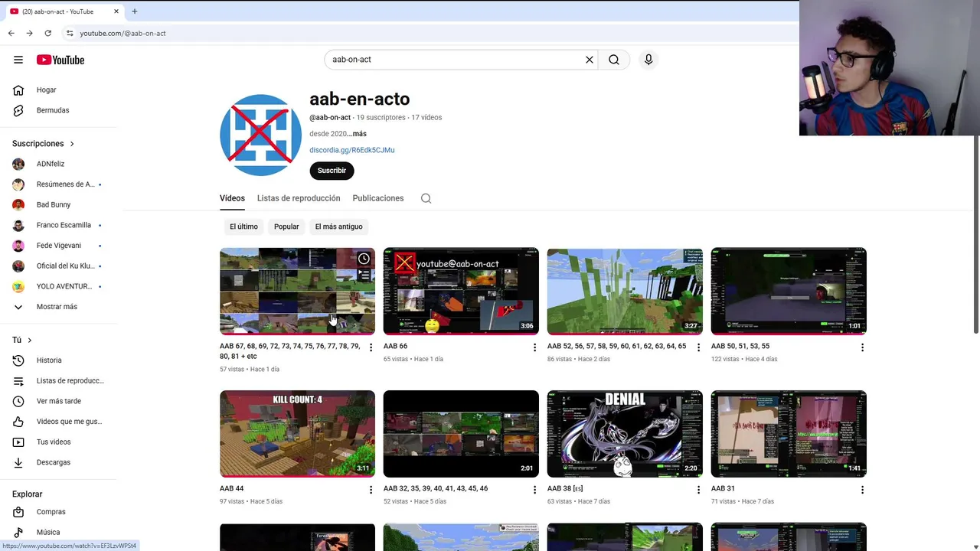Open options for AAB 52, 56, 57 video

[698, 347]
